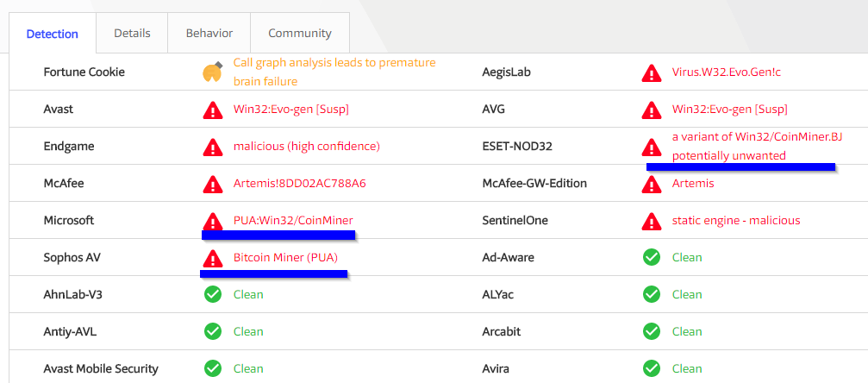Click the McAfee engine name

(x=64, y=184)
